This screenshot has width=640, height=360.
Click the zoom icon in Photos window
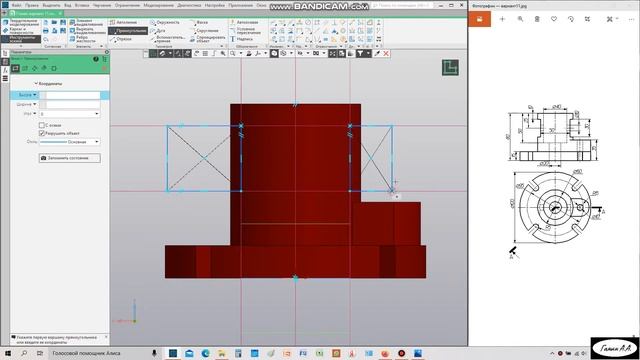pyautogui.click(x=520, y=19)
